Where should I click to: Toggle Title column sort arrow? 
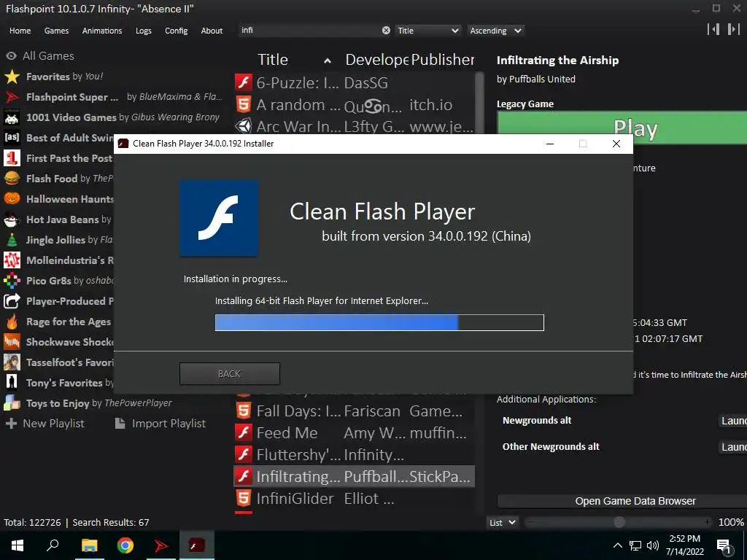click(x=328, y=61)
